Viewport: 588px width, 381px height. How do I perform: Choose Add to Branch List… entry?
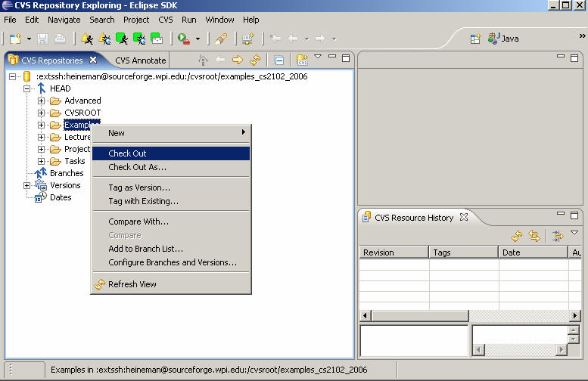click(x=171, y=249)
